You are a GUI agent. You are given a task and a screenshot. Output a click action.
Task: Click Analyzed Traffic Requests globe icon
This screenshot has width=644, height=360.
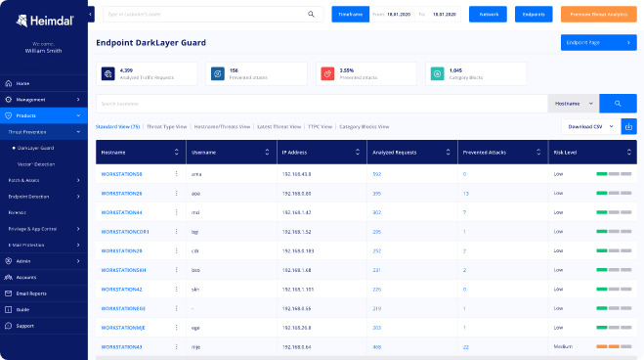(108, 74)
